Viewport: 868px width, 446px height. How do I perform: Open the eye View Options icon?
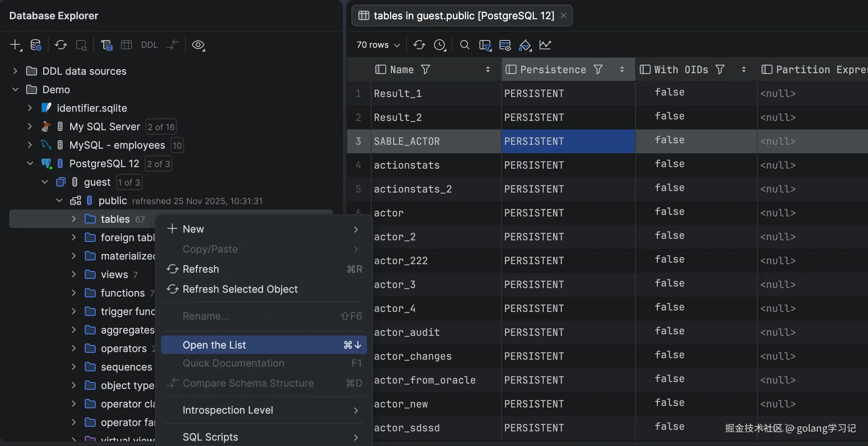[198, 45]
